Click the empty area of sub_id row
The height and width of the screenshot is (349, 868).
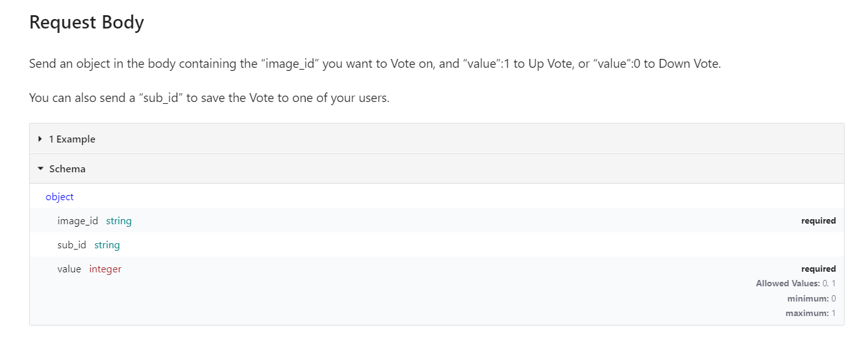(443, 245)
